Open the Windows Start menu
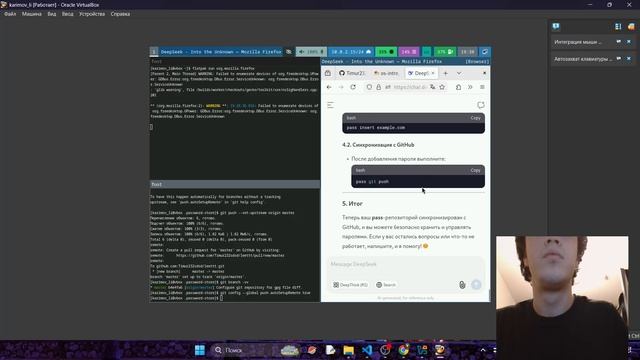Screen dimensions: 640x360 pos(200,350)
